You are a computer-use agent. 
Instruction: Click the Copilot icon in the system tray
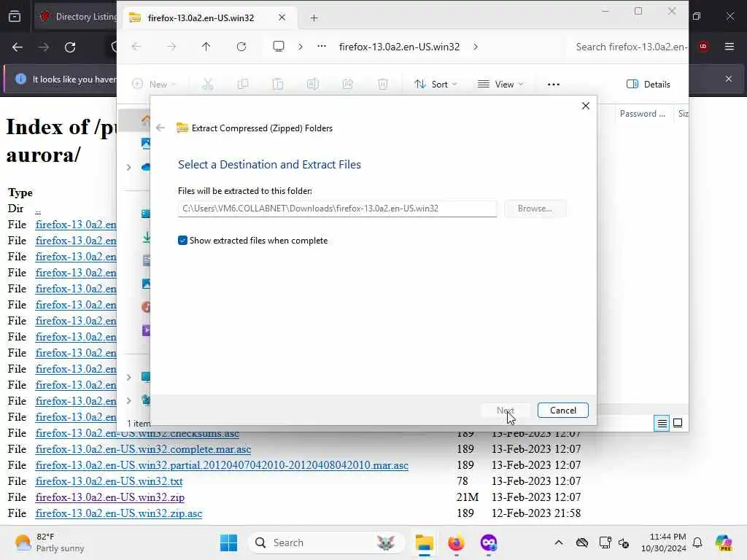723,542
